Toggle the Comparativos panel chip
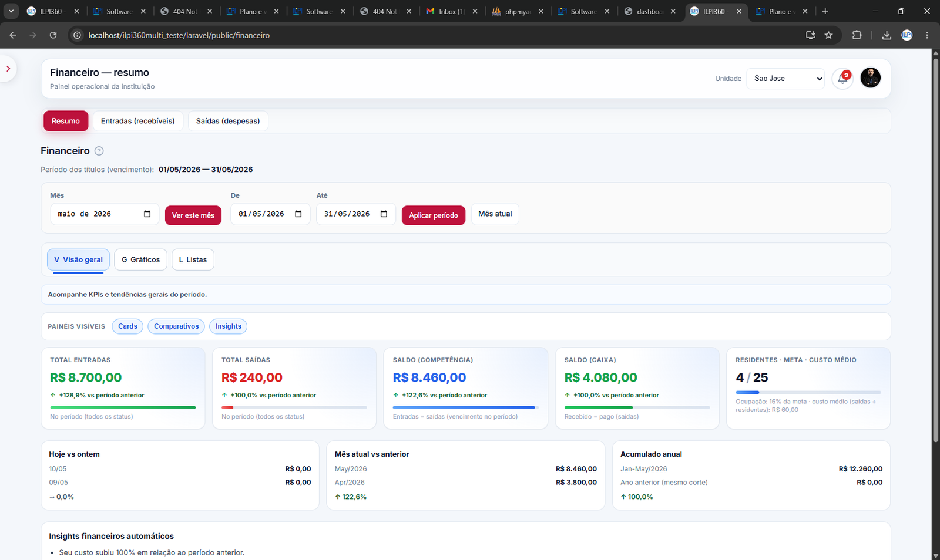940x560 pixels. (176, 326)
